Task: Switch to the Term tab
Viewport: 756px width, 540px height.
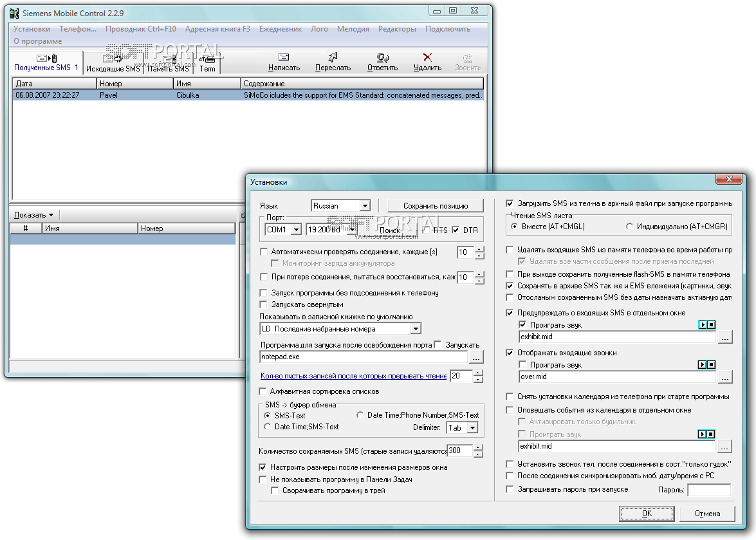Action: point(207,64)
